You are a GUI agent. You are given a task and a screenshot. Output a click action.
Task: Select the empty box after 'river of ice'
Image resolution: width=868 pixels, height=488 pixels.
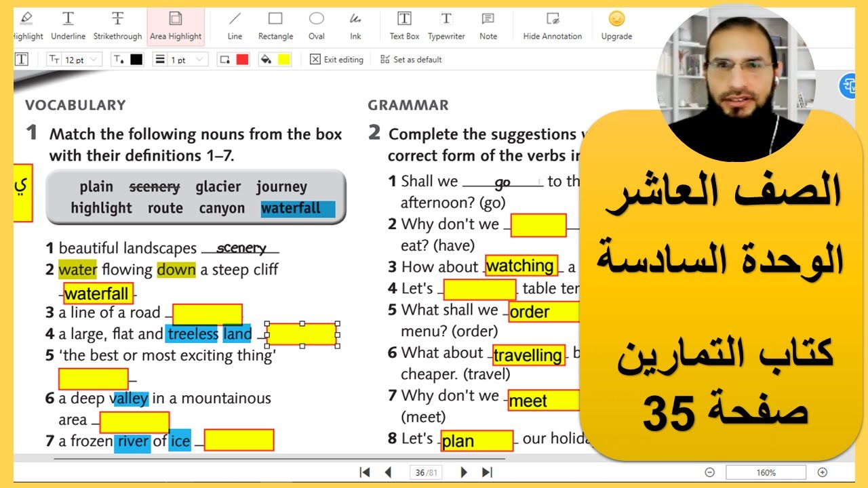coord(239,440)
